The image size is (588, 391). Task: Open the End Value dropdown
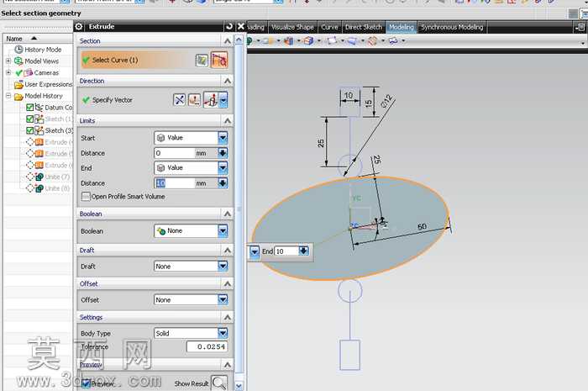click(223, 167)
